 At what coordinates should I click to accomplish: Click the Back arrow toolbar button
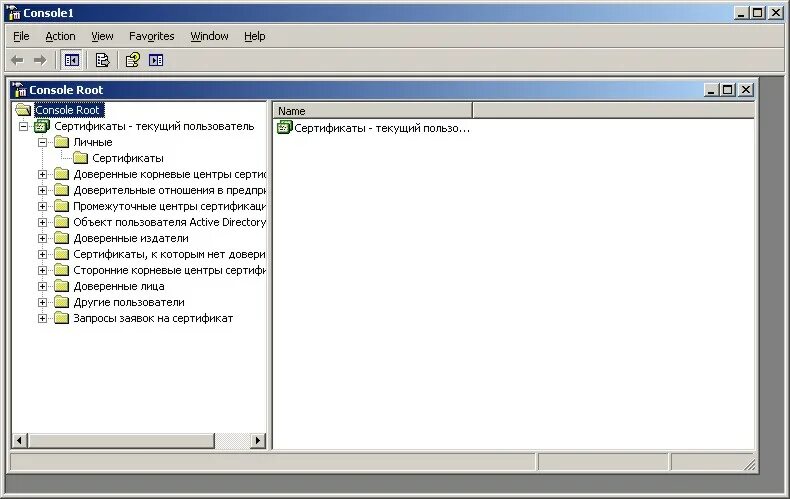point(17,60)
